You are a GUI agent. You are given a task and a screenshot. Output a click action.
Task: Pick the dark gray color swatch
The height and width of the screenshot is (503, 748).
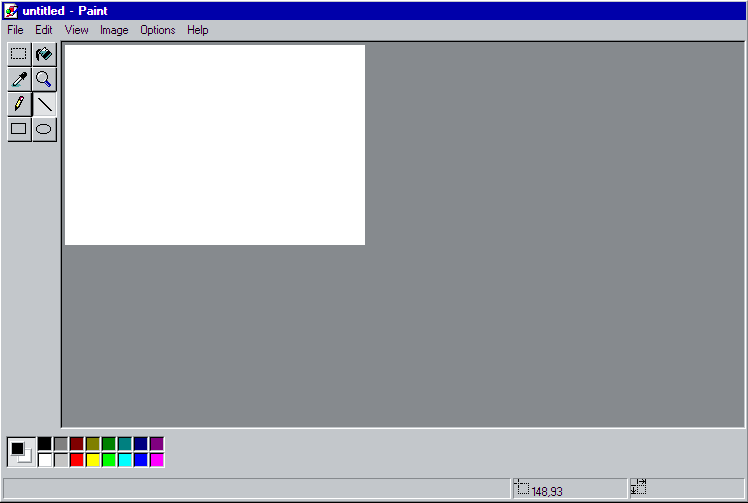[61, 444]
